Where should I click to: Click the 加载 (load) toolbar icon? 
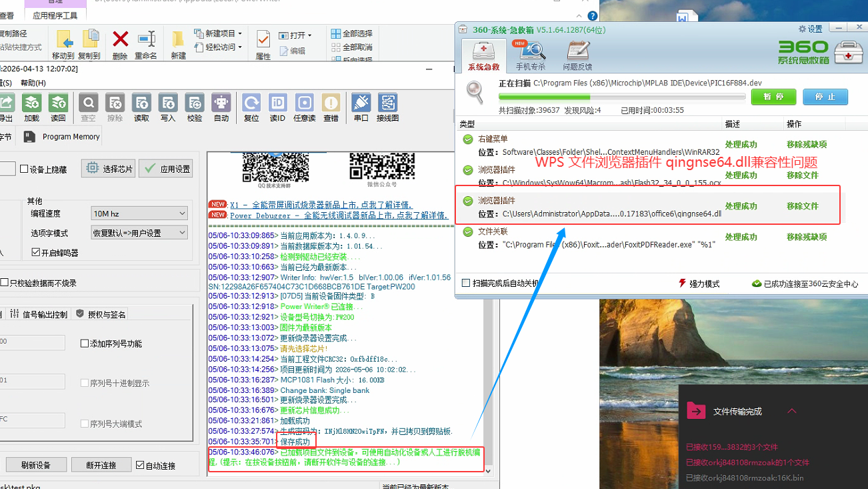(x=31, y=103)
